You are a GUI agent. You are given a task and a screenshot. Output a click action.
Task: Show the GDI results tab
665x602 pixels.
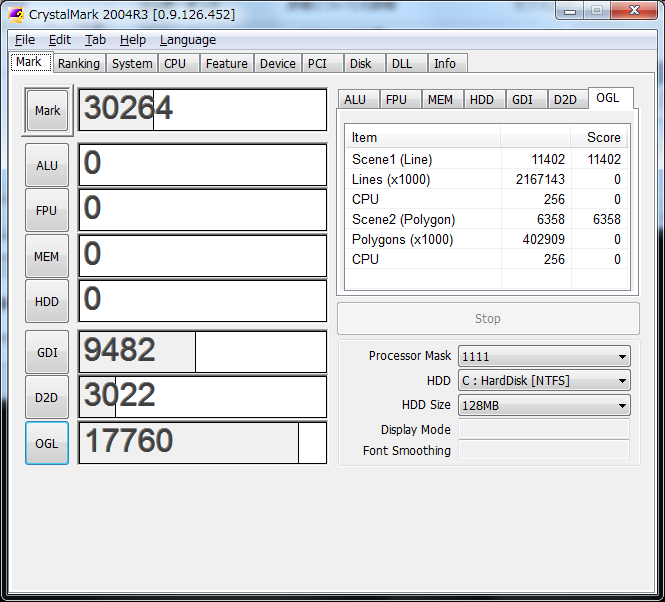tap(526, 99)
